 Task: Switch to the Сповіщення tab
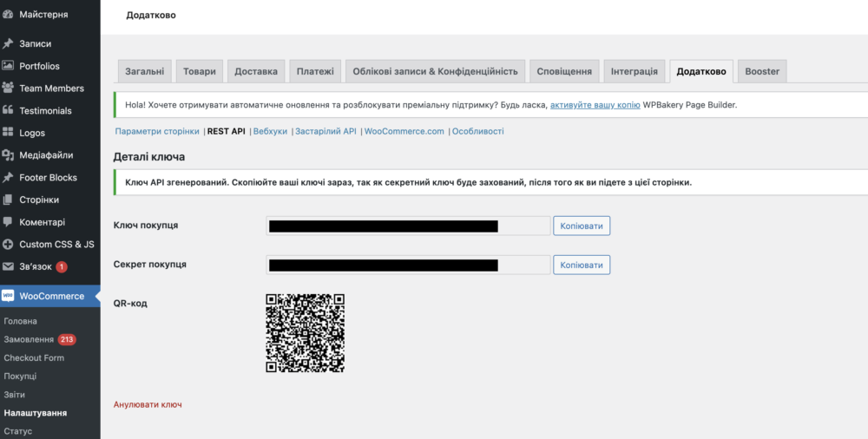564,71
